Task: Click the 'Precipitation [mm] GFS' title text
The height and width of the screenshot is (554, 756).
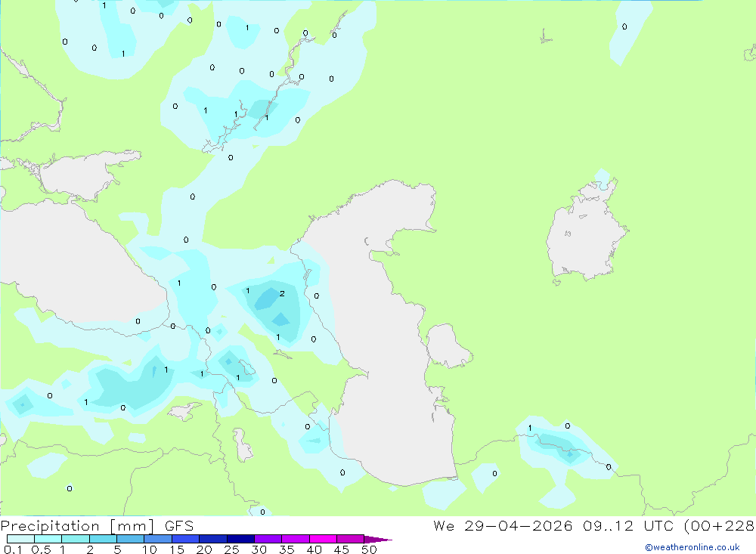Action: tap(97, 525)
